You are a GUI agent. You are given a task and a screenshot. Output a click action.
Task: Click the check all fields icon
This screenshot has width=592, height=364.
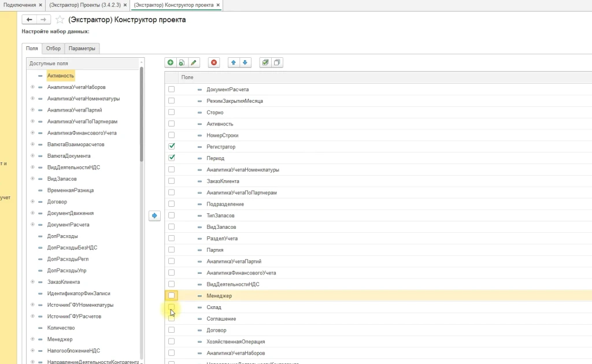click(265, 62)
